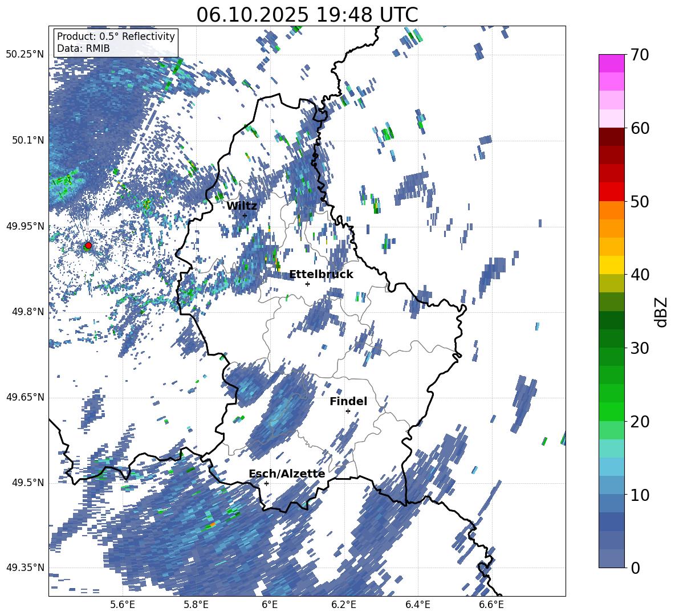The image size is (675, 616).
Task: Click the Wiltz station cross marker
Action: (245, 215)
